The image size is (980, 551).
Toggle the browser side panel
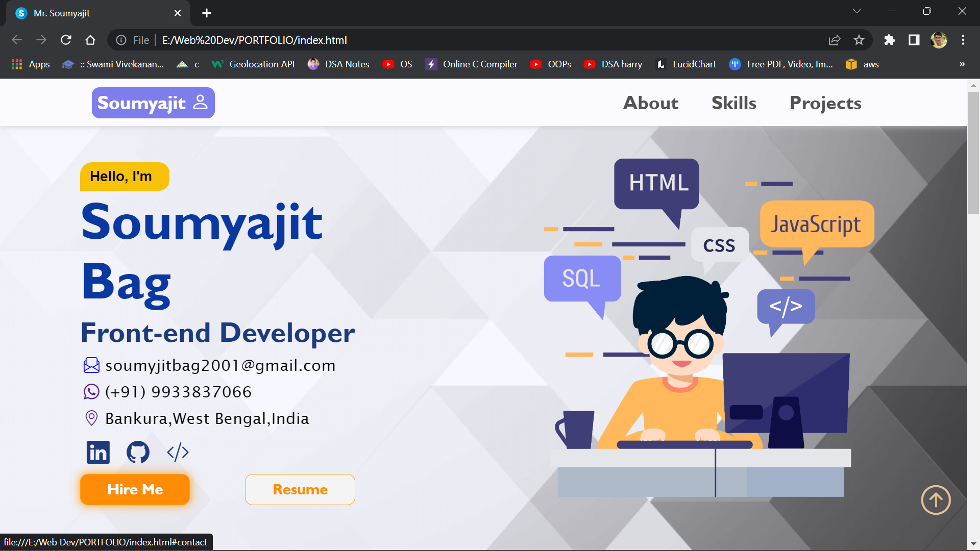[x=914, y=40]
